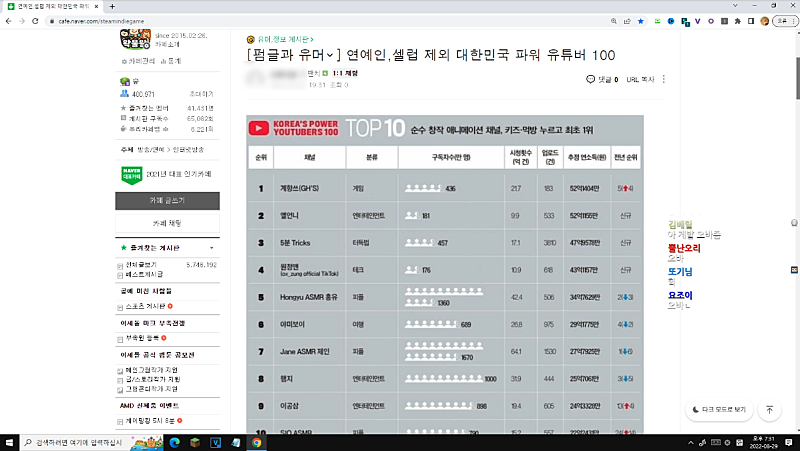This screenshot has height=451, width=800.
Task: Click 초대하기 invite link
Action: (x=202, y=94)
